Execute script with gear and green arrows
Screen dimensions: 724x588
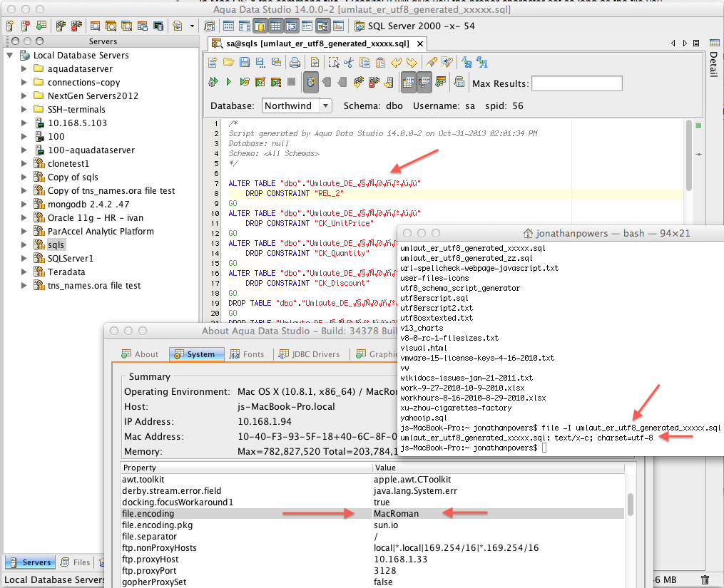213,82
